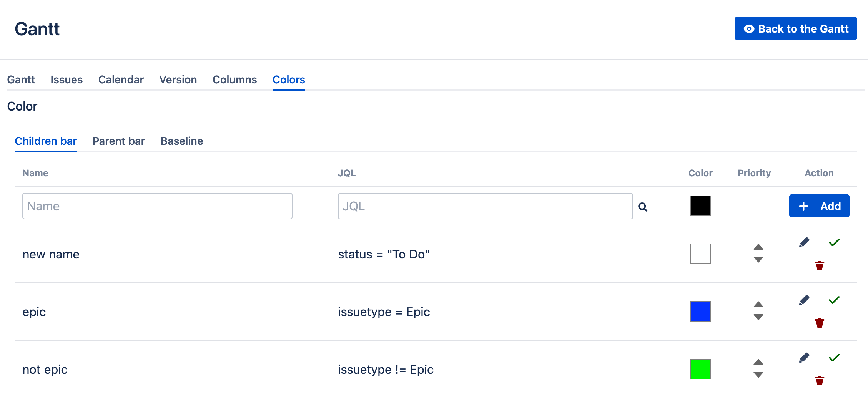Edit the 'new name' color rule
The image size is (868, 401).
[804, 242]
